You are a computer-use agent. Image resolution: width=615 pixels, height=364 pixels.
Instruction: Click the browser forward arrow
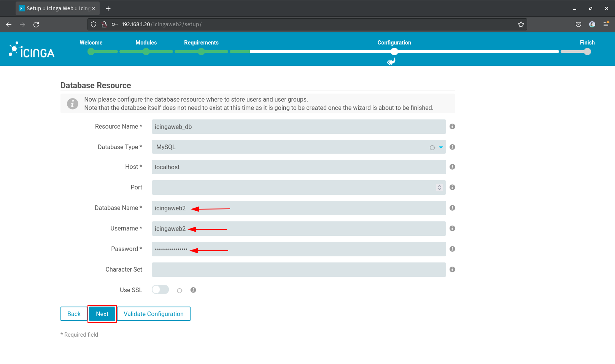[x=22, y=24]
